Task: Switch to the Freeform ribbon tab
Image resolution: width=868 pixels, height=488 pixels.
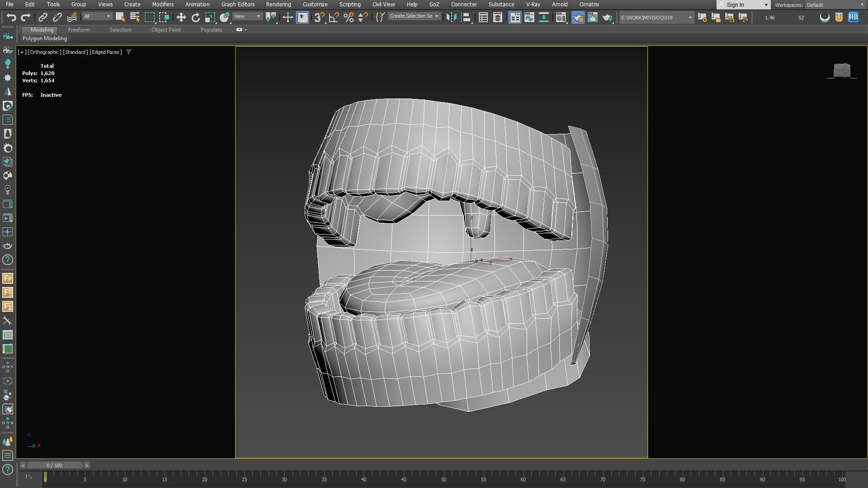Action: (79, 30)
